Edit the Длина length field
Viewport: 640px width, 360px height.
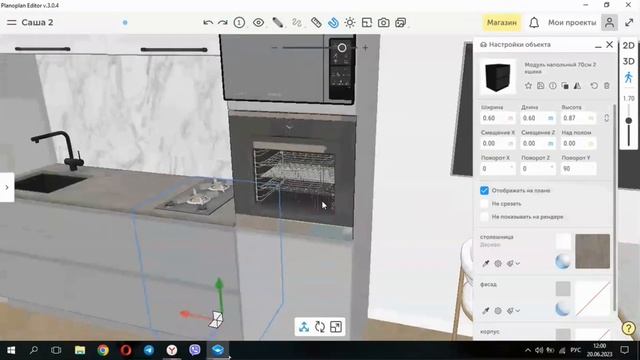[x=538, y=118]
